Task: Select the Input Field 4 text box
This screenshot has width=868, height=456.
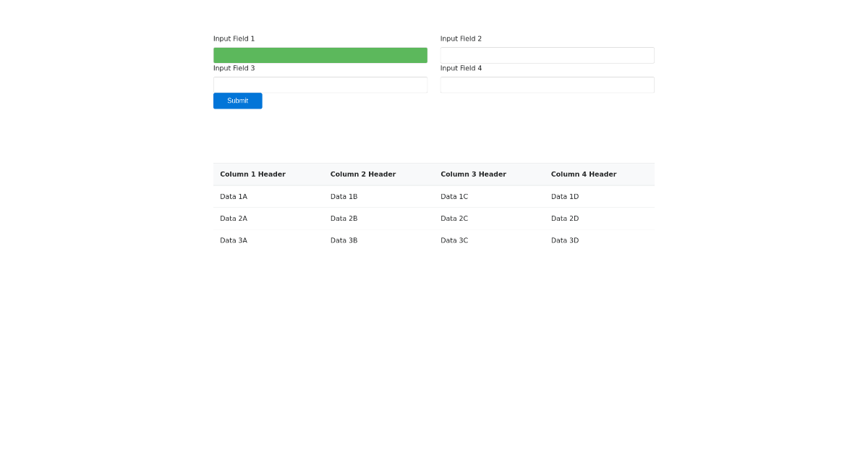Action: (x=547, y=85)
